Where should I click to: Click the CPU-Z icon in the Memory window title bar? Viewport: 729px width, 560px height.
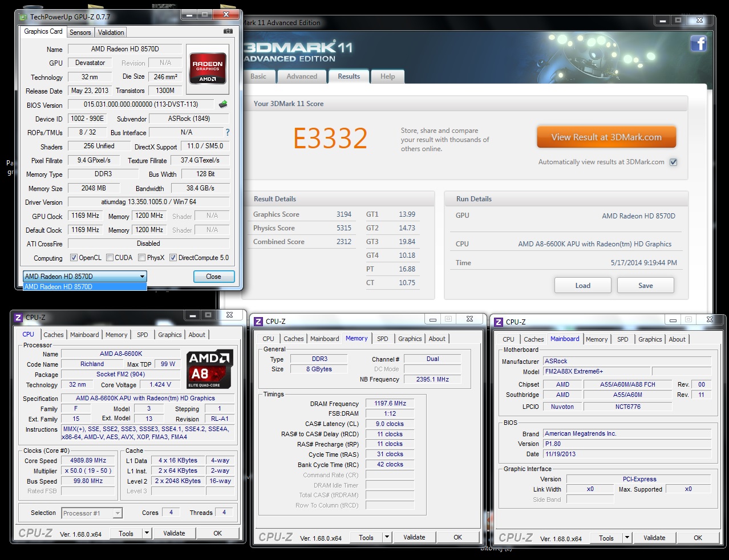pyautogui.click(x=258, y=322)
